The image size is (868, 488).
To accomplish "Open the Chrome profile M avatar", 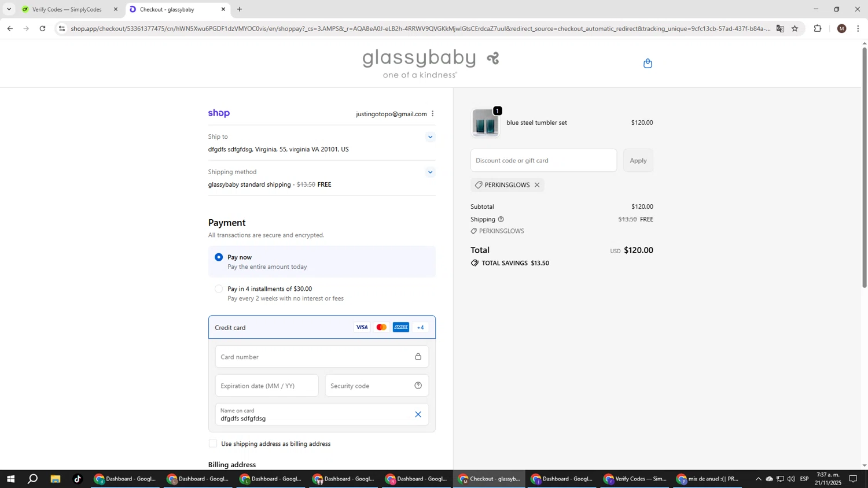I will [842, 28].
